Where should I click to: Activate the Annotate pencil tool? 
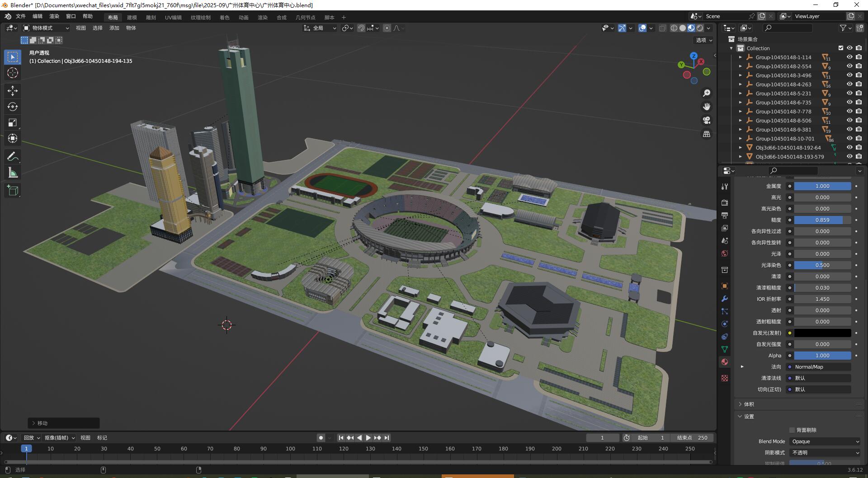(x=13, y=157)
